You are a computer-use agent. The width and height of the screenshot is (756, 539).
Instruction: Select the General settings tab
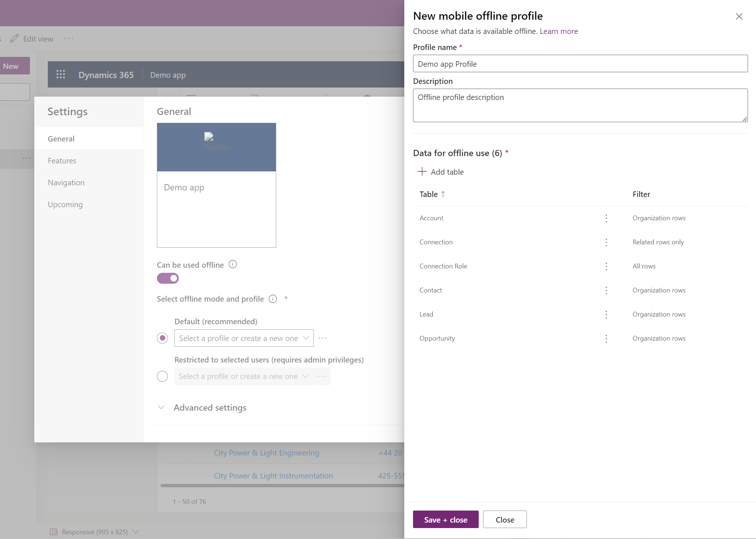click(x=61, y=138)
